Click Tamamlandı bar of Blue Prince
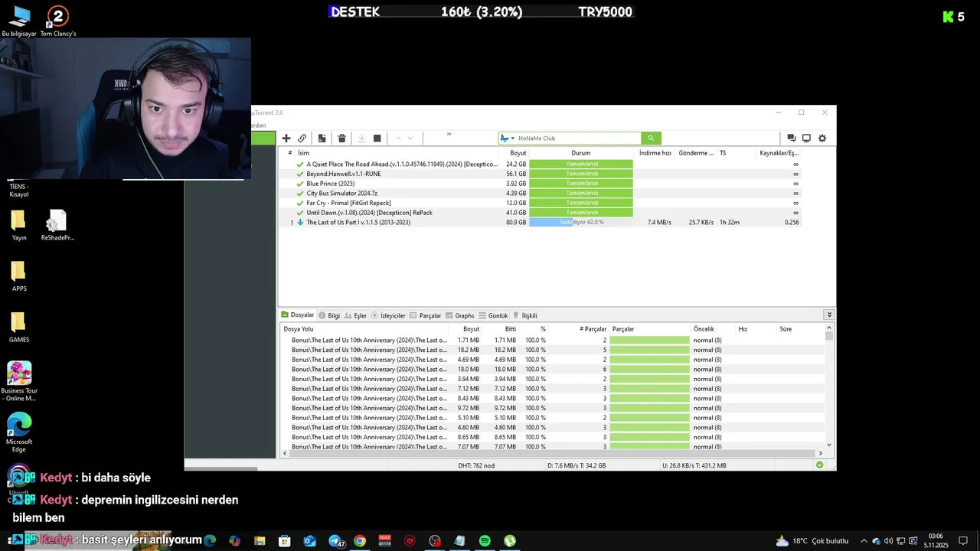The image size is (980, 551). pyautogui.click(x=581, y=184)
